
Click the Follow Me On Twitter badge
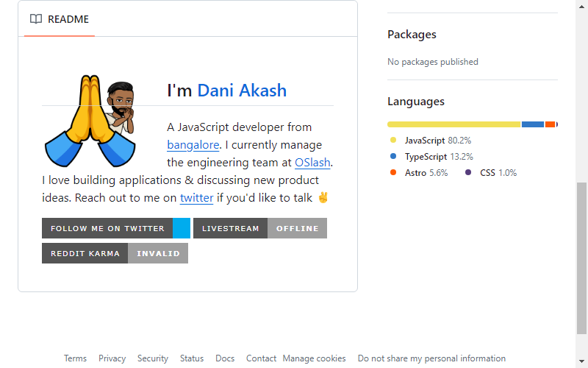(x=116, y=228)
